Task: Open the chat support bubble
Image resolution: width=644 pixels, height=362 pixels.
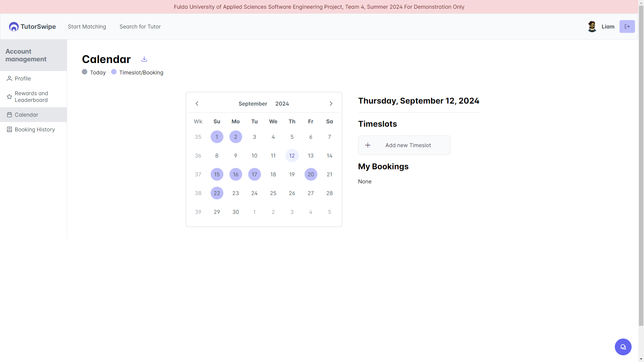Action: click(x=623, y=347)
